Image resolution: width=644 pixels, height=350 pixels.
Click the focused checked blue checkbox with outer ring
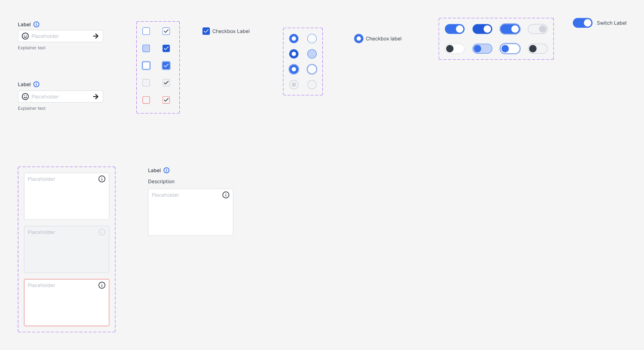[x=166, y=66]
